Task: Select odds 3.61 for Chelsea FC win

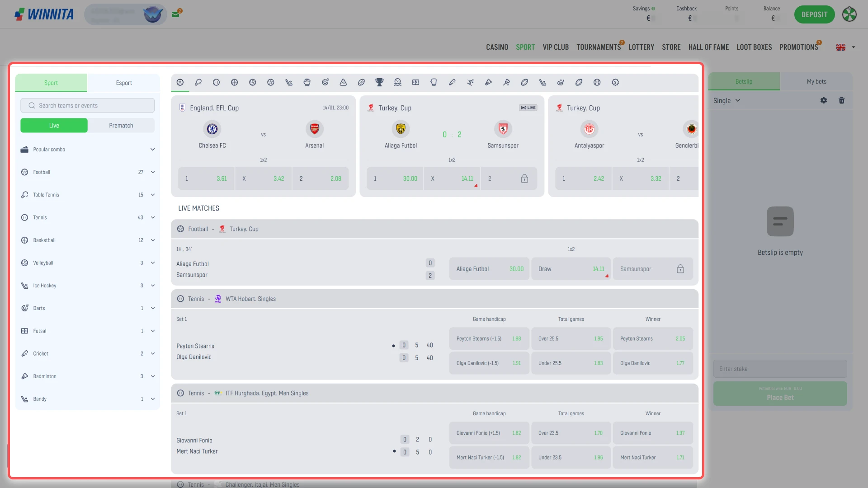Action: pyautogui.click(x=206, y=178)
